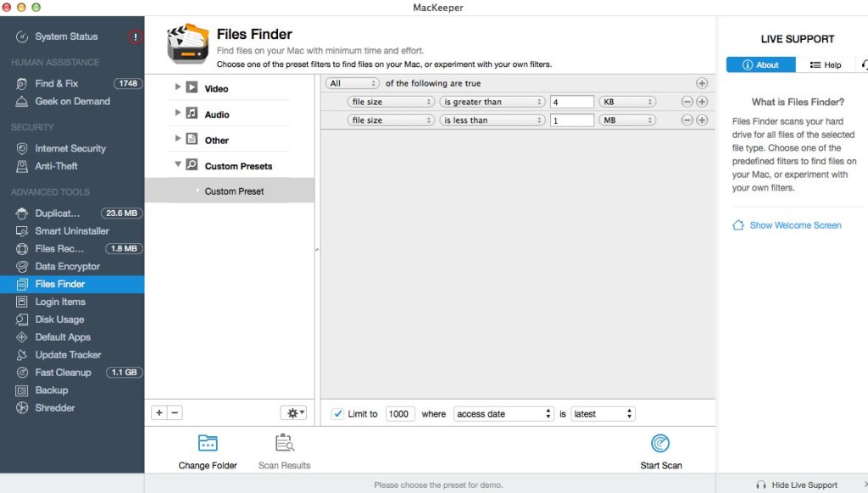Click the Show Welcome Screen link
This screenshot has height=493, width=868.
tap(795, 224)
